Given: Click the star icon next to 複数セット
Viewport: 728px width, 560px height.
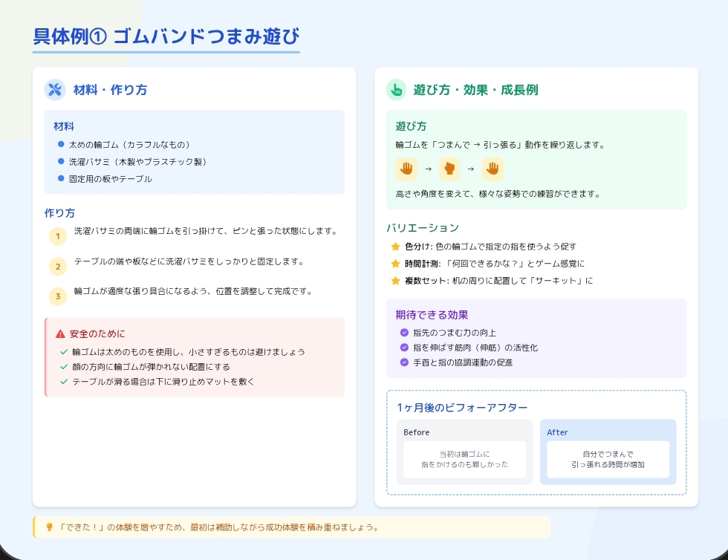Looking at the screenshot, I should pyautogui.click(x=395, y=281).
